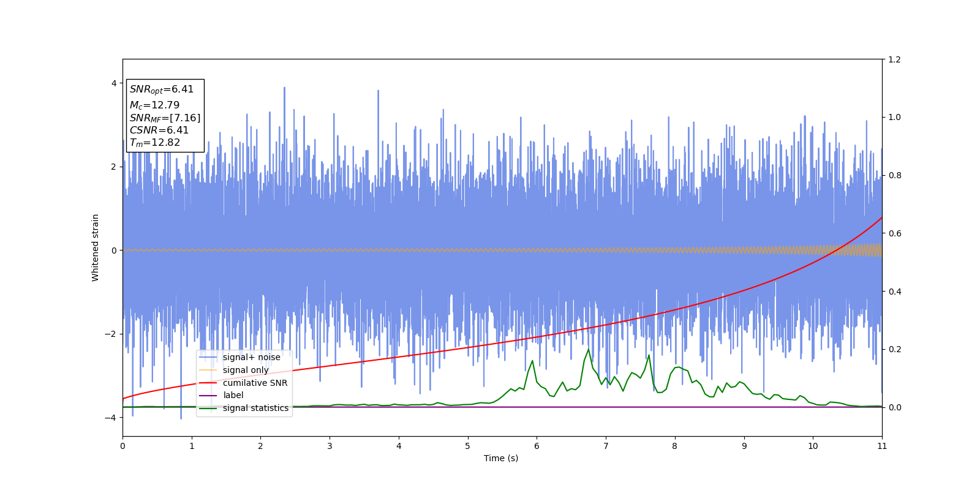This screenshot has height=490, width=980.
Task: Click the right axis tick label 1.2
Action: (x=894, y=59)
